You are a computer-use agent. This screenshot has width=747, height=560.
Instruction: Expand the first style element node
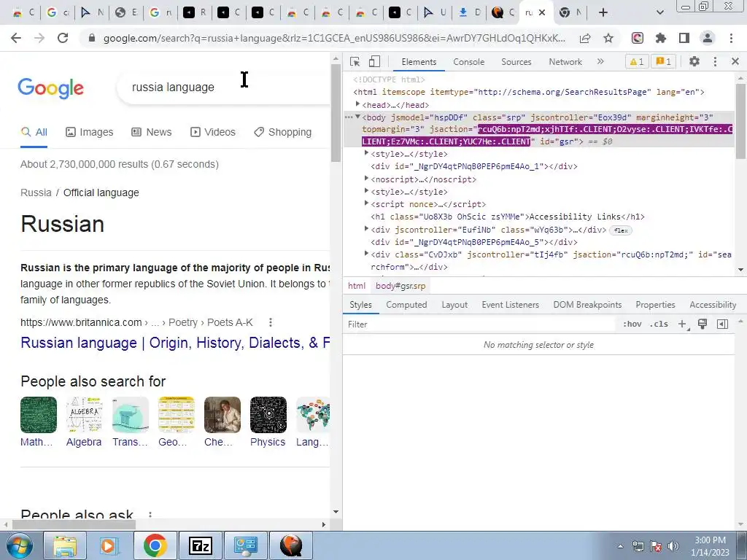coord(366,153)
